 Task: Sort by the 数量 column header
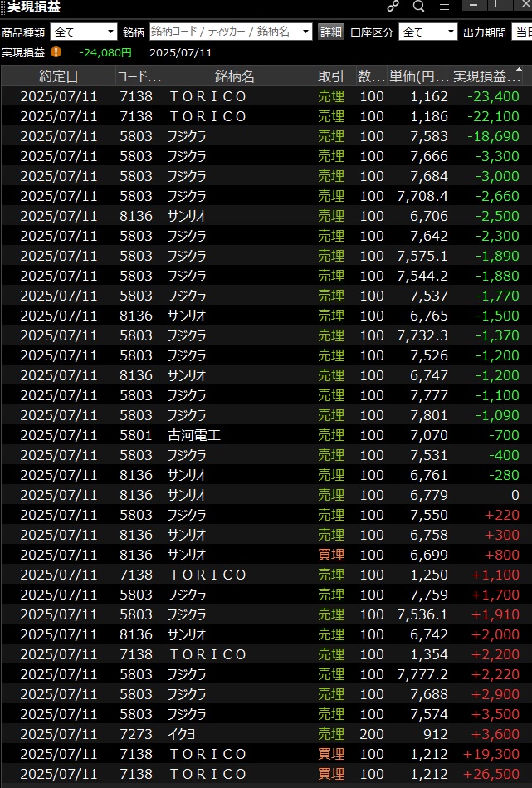[x=372, y=76]
